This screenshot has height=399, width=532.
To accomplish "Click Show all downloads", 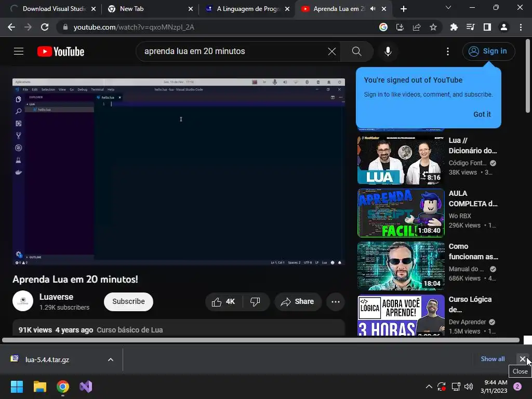I will [493, 358].
